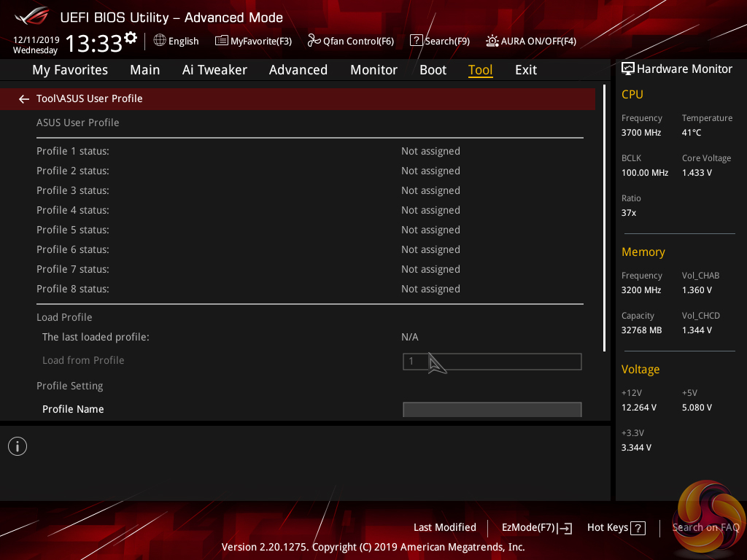Open the Ai Tweaker tab
Viewport: 747px width, 560px height.
[x=214, y=69]
